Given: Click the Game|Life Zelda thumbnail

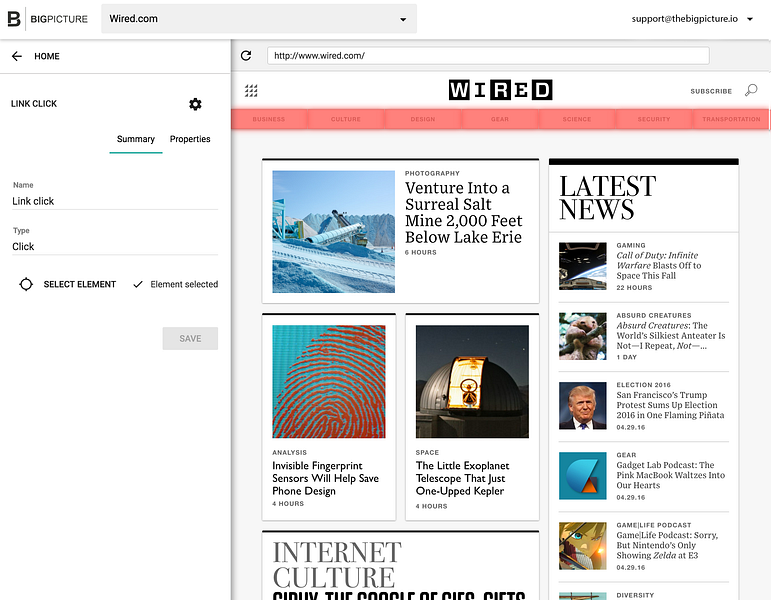Looking at the screenshot, I should click(583, 546).
